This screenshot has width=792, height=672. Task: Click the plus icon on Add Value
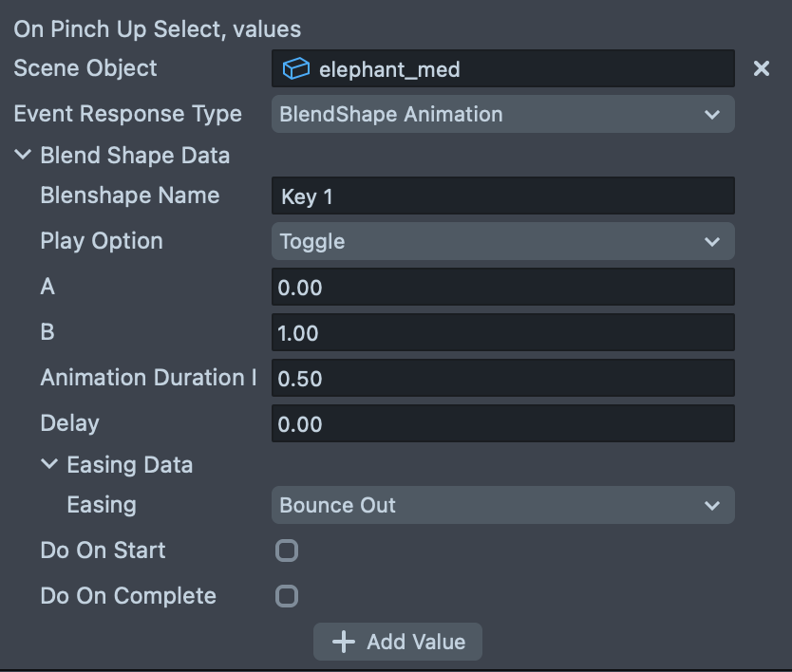tap(343, 642)
